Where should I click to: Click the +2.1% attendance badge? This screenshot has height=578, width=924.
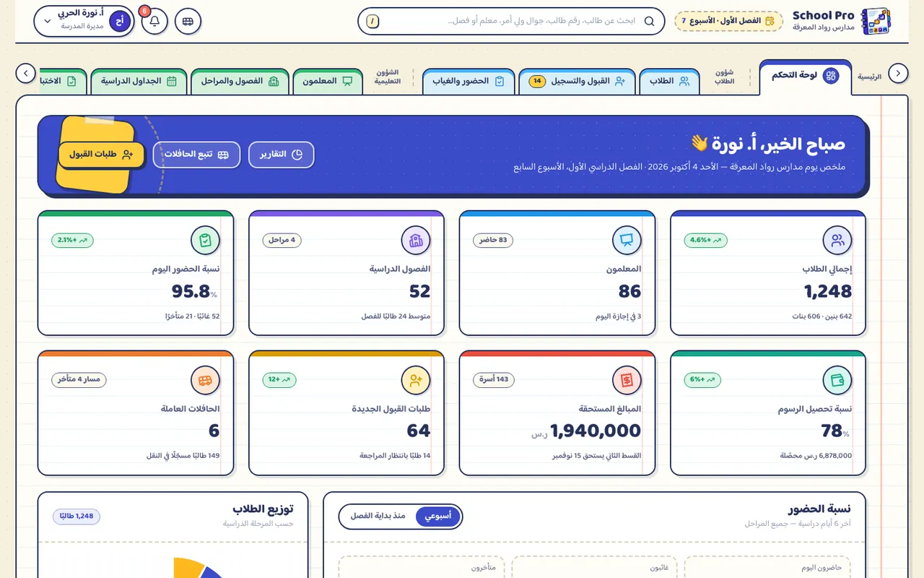pos(72,240)
